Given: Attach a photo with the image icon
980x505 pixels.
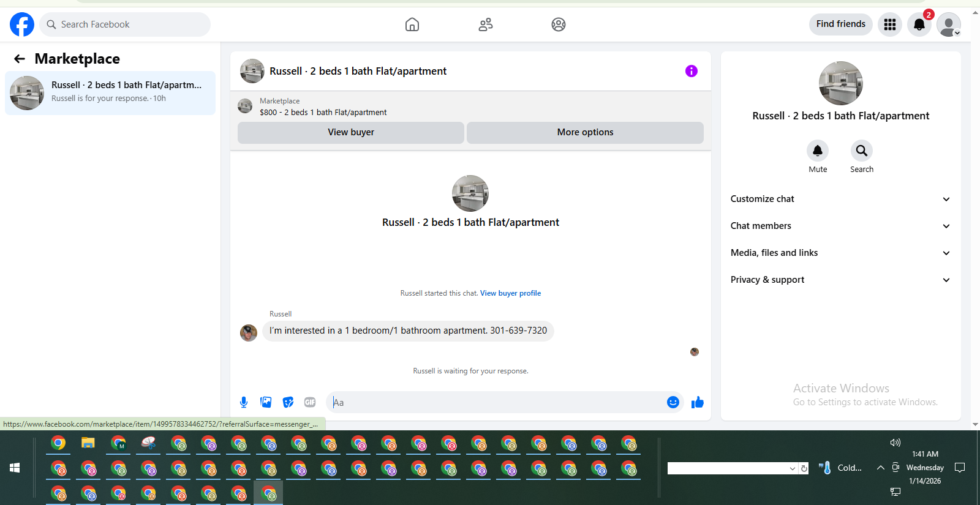Looking at the screenshot, I should 266,402.
